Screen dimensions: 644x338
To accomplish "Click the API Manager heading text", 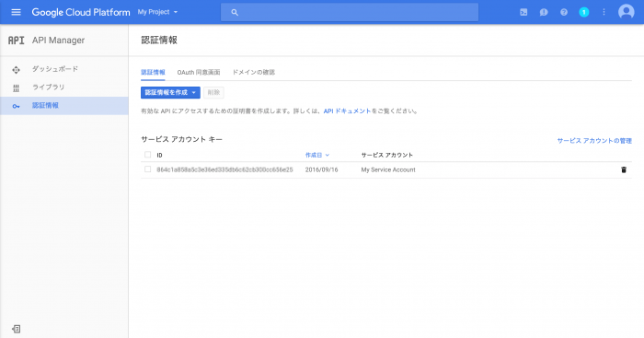I will click(x=58, y=41).
